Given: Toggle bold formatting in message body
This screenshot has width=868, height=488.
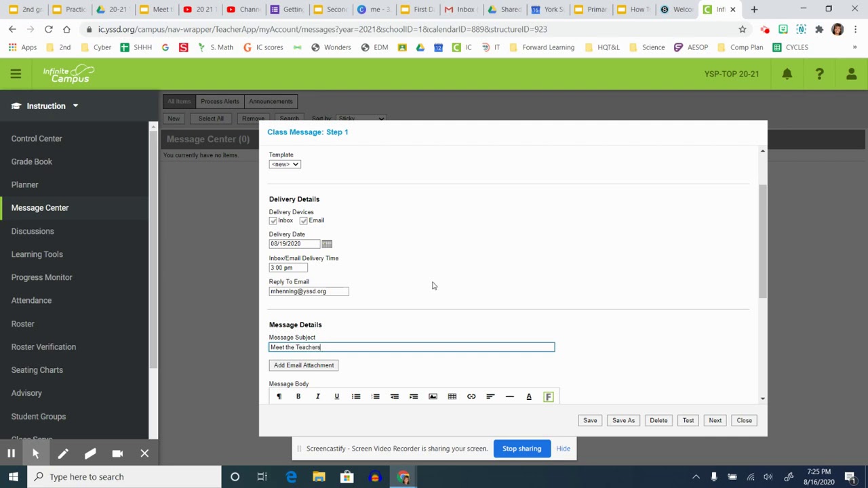Looking at the screenshot, I should [x=298, y=396].
